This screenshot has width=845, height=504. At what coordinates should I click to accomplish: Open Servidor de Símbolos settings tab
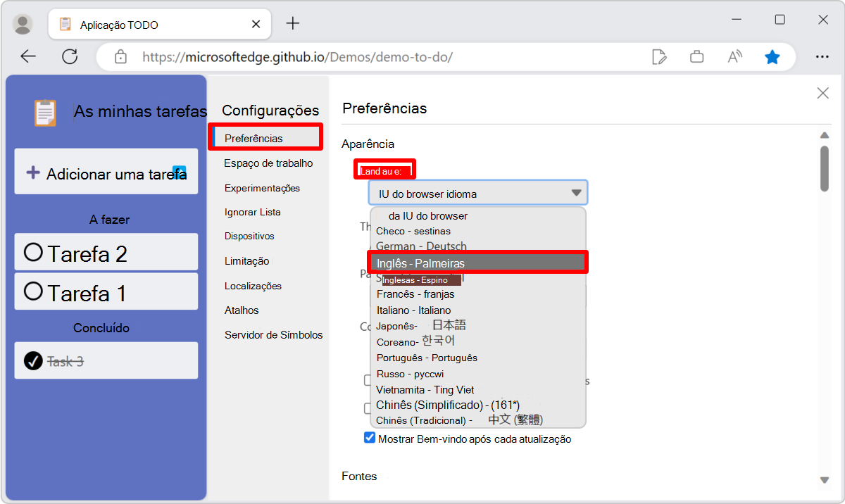coord(273,334)
